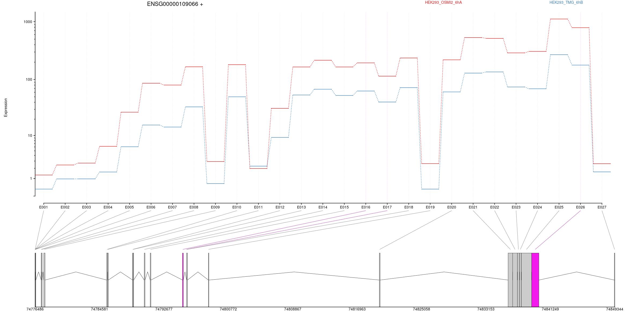Click the wide gray exon at block's left
Screen dimensions: 644x322
(x=510, y=280)
